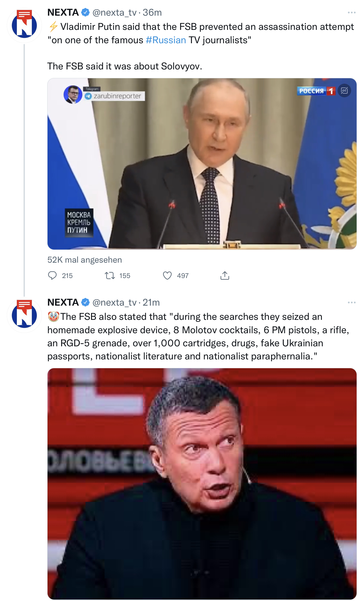Open share options for first tweet
The height and width of the screenshot is (601, 364).
pos(225,275)
